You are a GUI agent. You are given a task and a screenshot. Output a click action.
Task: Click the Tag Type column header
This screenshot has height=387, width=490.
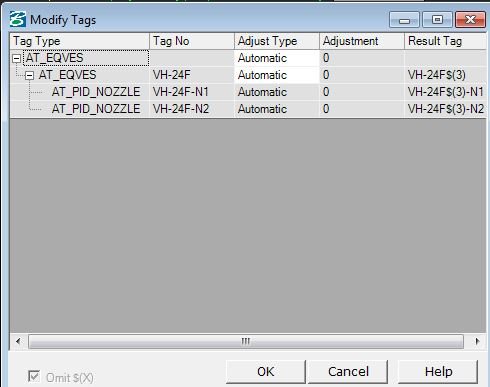(x=80, y=41)
